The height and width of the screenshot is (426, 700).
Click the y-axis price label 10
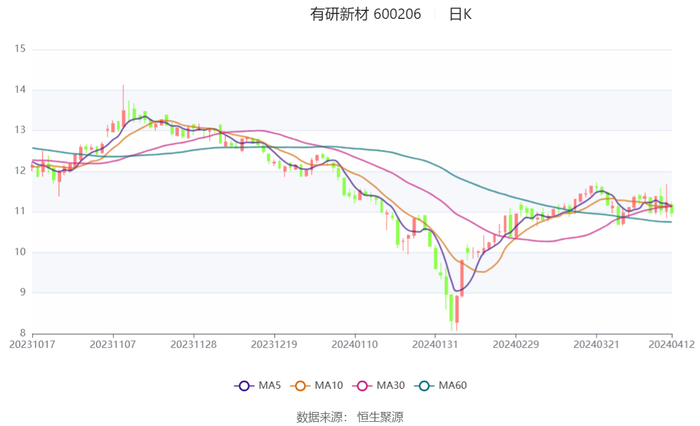pyautogui.click(x=20, y=252)
